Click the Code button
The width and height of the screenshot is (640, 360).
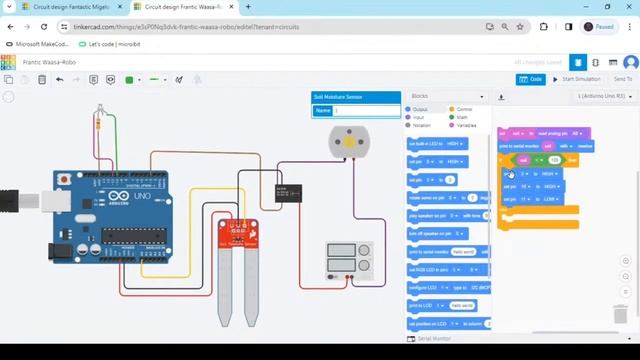click(531, 79)
